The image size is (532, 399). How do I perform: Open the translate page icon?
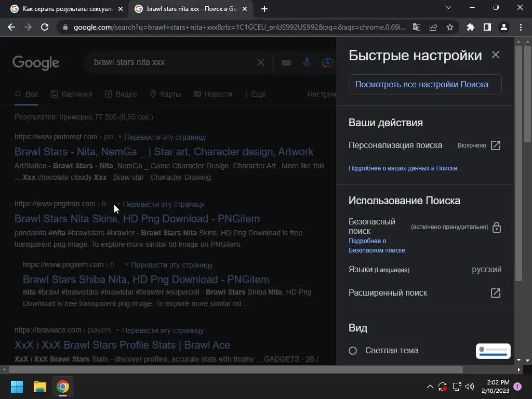(416, 27)
